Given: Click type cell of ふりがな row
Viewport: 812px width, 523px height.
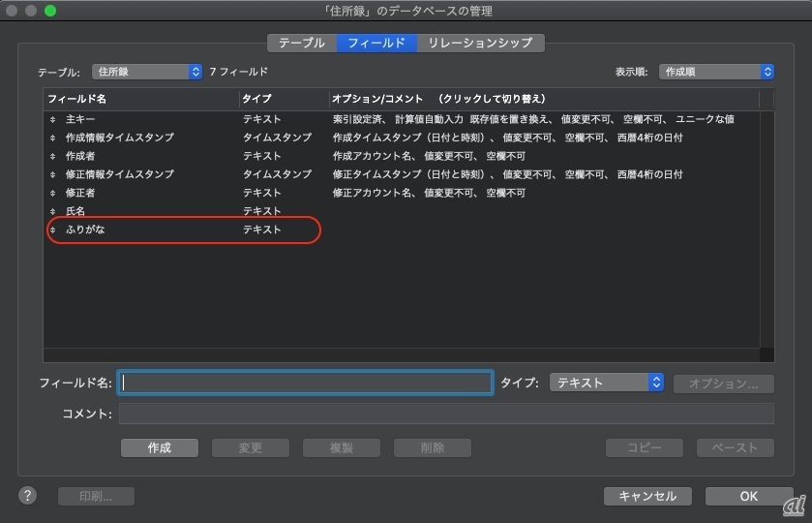Looking at the screenshot, I should point(262,230).
